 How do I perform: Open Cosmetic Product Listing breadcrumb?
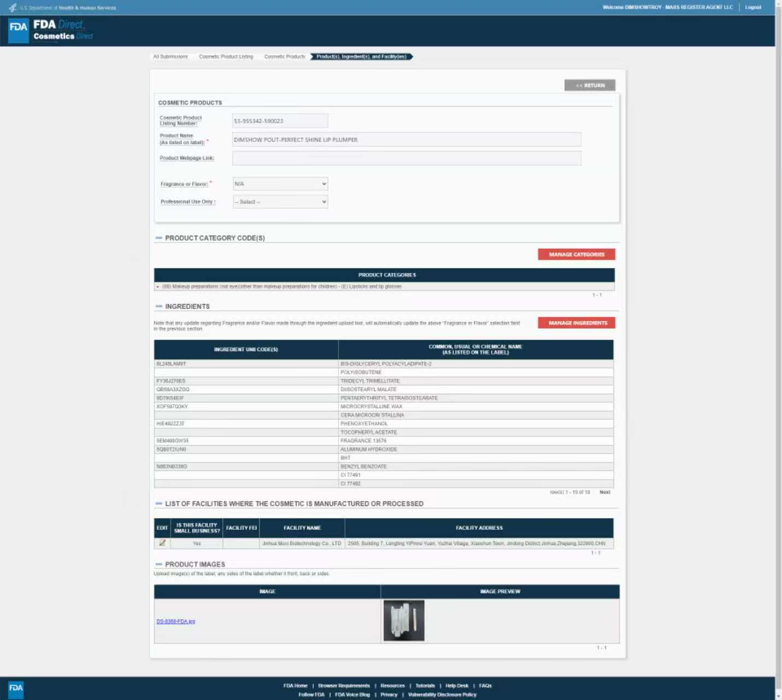tap(226, 57)
